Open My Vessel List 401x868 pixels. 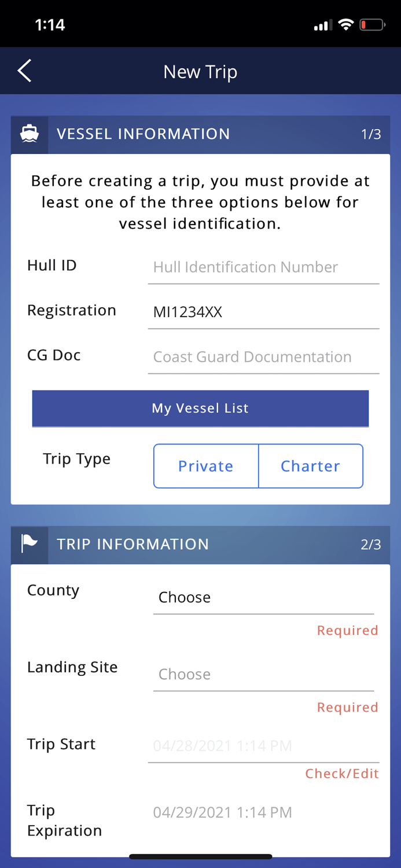(200, 409)
